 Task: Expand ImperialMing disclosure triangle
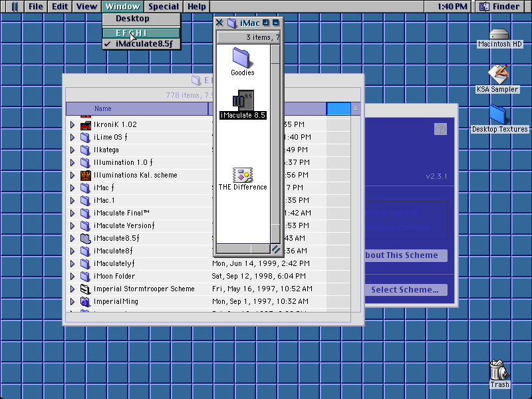[72, 302]
